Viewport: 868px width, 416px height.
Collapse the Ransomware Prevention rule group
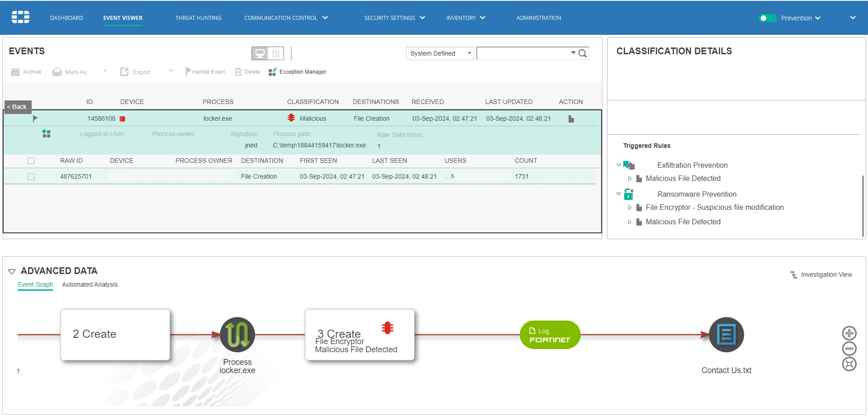(619, 194)
